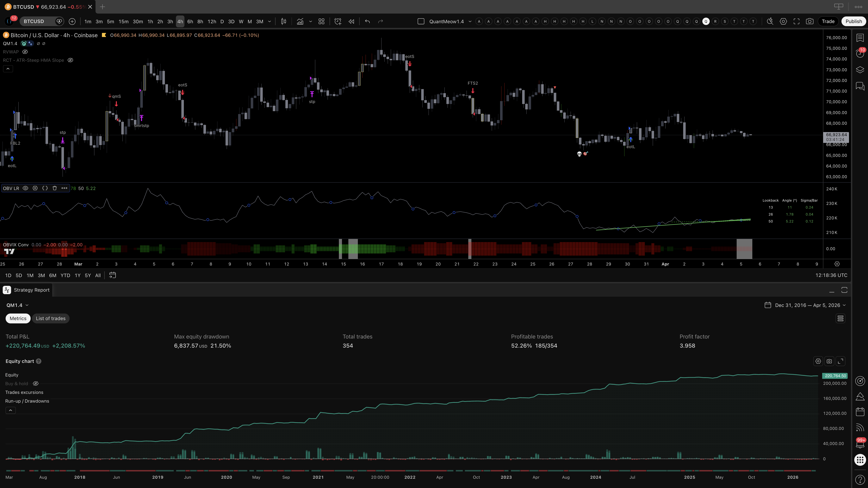Open the Indicators menu icon
868x488 pixels.
[300, 21]
